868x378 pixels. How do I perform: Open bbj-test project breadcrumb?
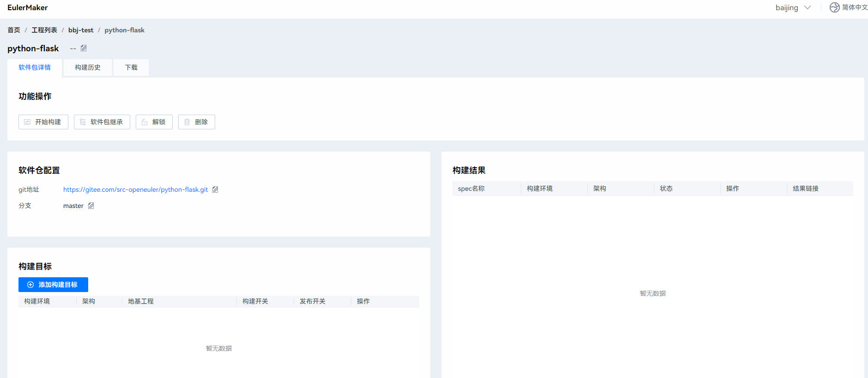point(81,30)
